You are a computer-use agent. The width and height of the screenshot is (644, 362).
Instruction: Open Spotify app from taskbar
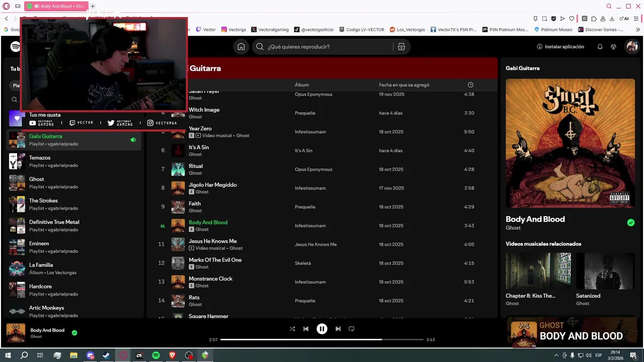[x=156, y=355]
